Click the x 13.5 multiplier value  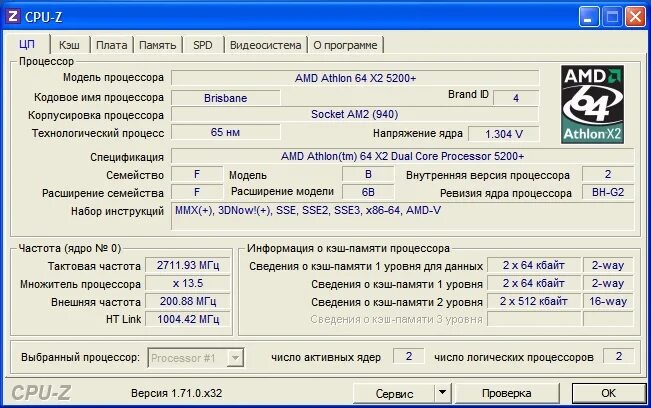coord(188,283)
